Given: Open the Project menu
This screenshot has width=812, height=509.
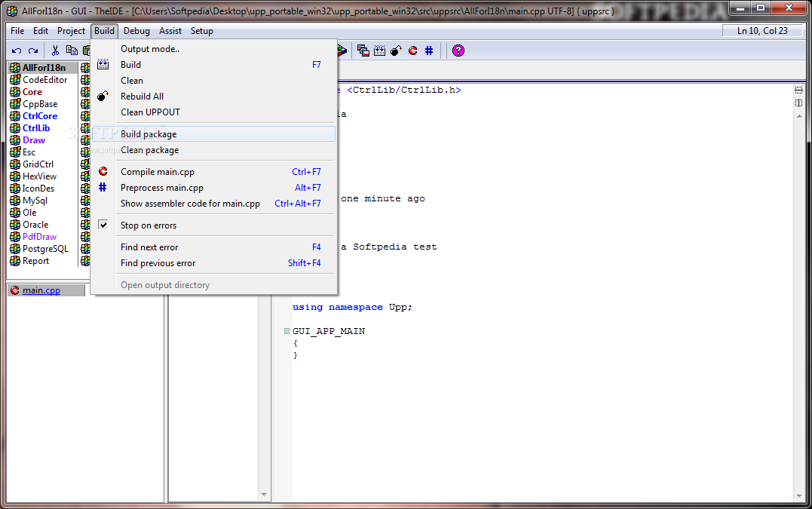Looking at the screenshot, I should coord(71,31).
